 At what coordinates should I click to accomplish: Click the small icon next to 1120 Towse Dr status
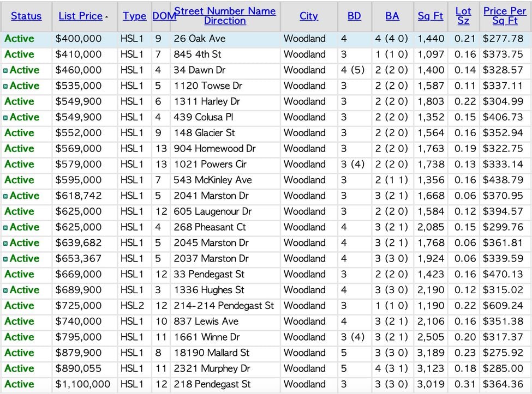pos(5,87)
